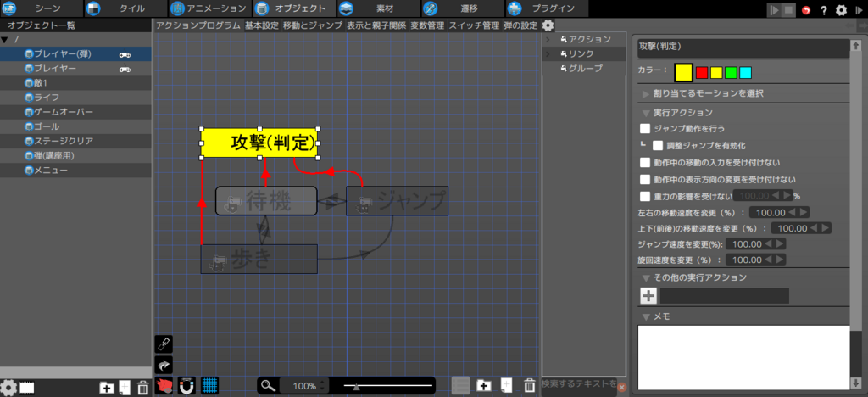Click filmstrip icon beside the object list gear
Screen dimensions: 868x397
click(x=27, y=388)
